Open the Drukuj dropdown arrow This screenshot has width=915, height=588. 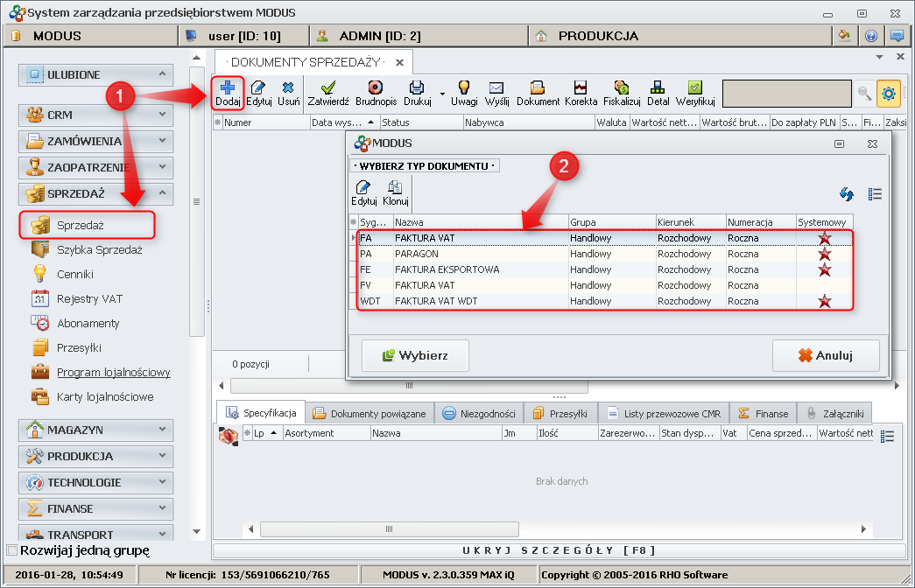point(442,93)
